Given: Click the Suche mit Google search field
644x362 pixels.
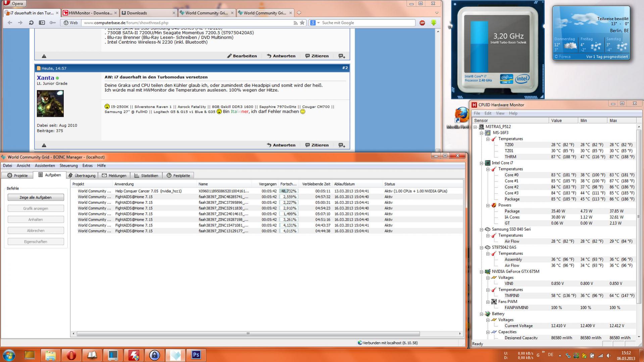Looking at the screenshot, I should [x=367, y=23].
